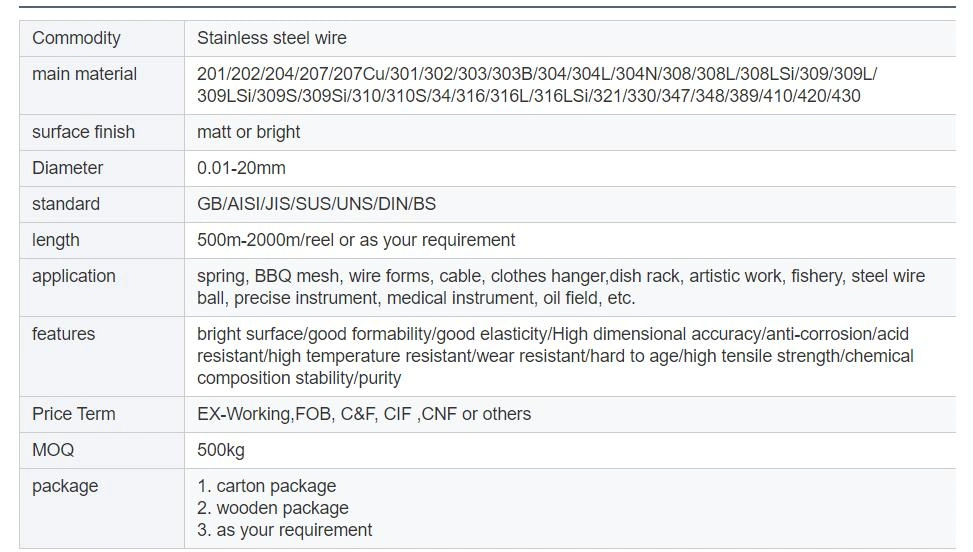Click the length label cell

click(x=102, y=240)
